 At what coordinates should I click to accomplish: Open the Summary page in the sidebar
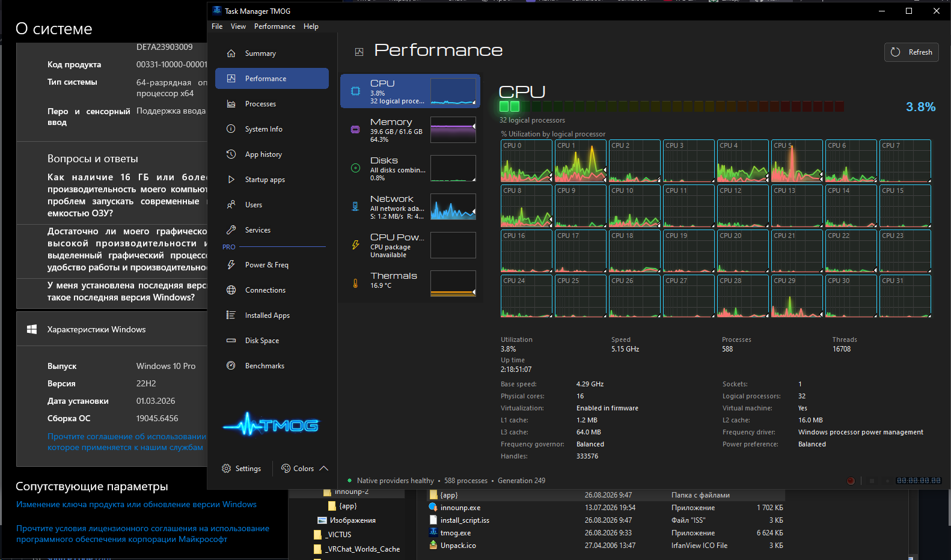272,53
